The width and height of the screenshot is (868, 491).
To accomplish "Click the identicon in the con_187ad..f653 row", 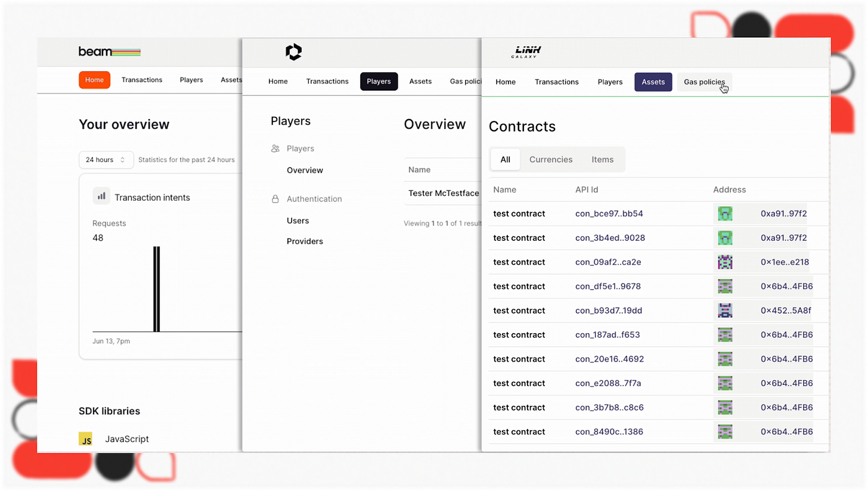I will point(725,335).
